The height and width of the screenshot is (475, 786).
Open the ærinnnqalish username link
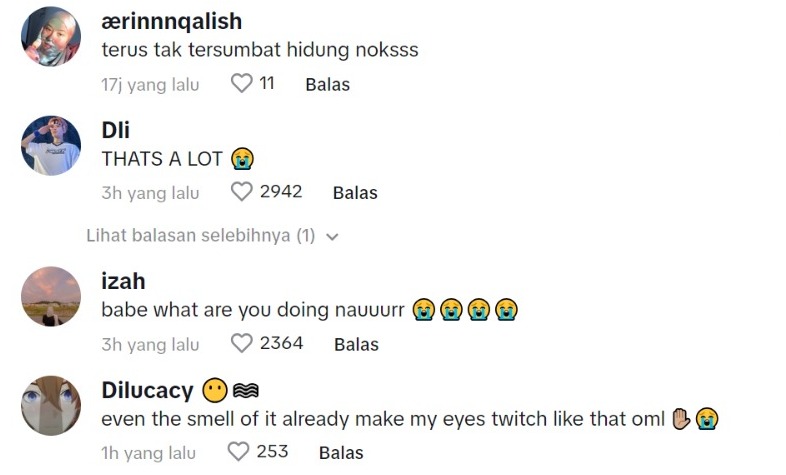172,22
